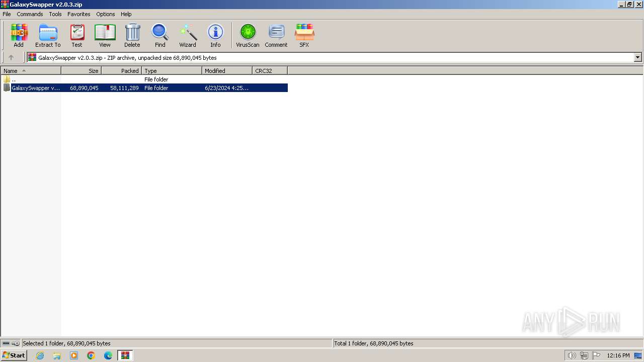The image size is (644, 362).
Task: Click the Extract To toolbar icon
Action: pos(48,36)
